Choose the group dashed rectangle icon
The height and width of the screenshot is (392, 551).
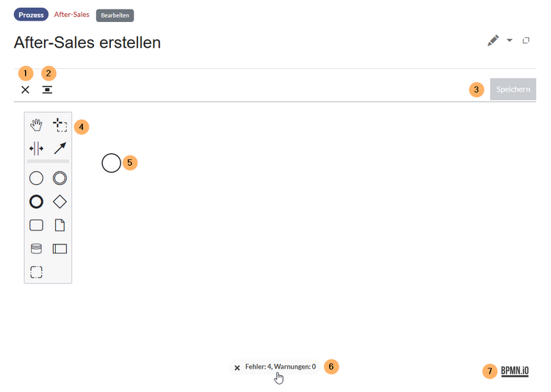point(36,272)
